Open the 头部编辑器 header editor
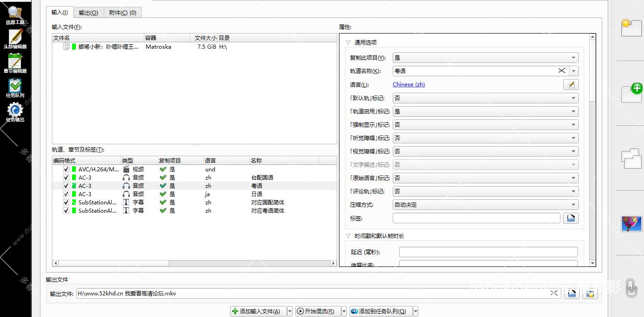 [15, 39]
